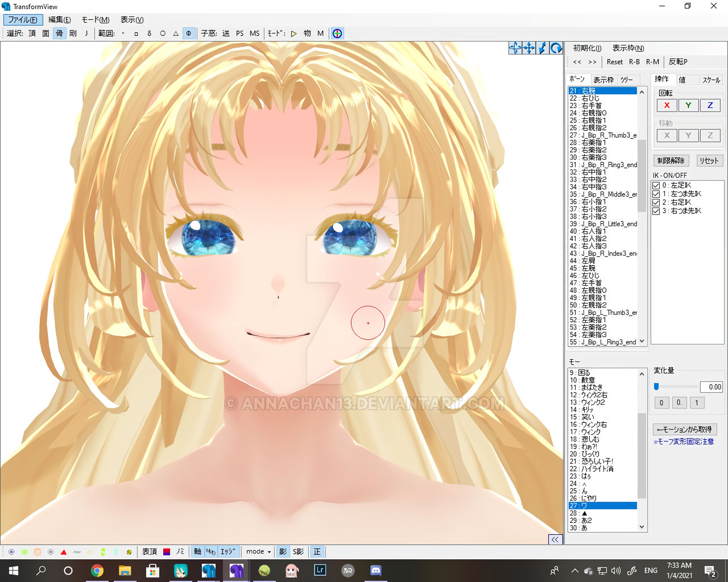728x582 pixels.
Task: Toggle the 3 : 右つま先IK checkbox
Action: 656,211
